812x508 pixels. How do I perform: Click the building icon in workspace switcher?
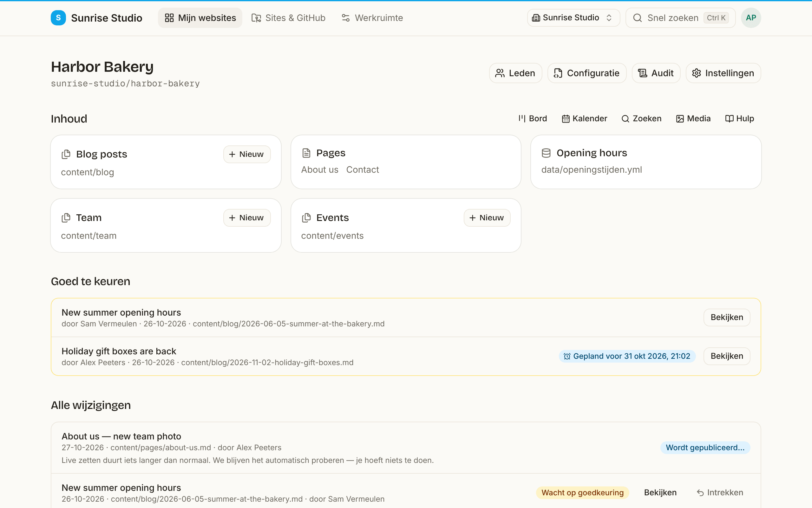pyautogui.click(x=536, y=18)
